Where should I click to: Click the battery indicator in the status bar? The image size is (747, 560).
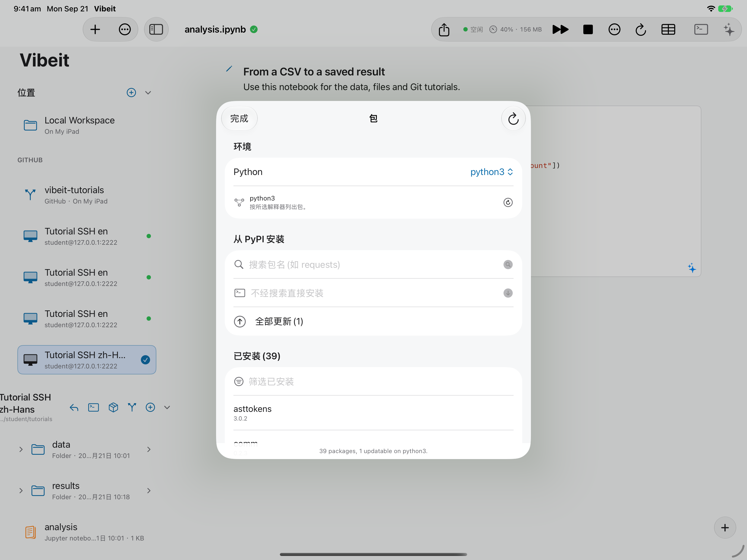tap(725, 9)
